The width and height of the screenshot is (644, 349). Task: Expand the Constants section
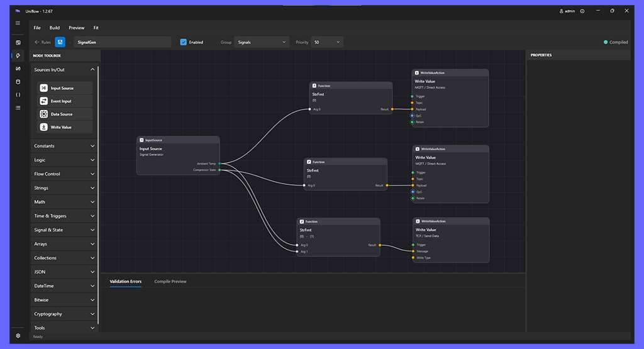(x=64, y=146)
